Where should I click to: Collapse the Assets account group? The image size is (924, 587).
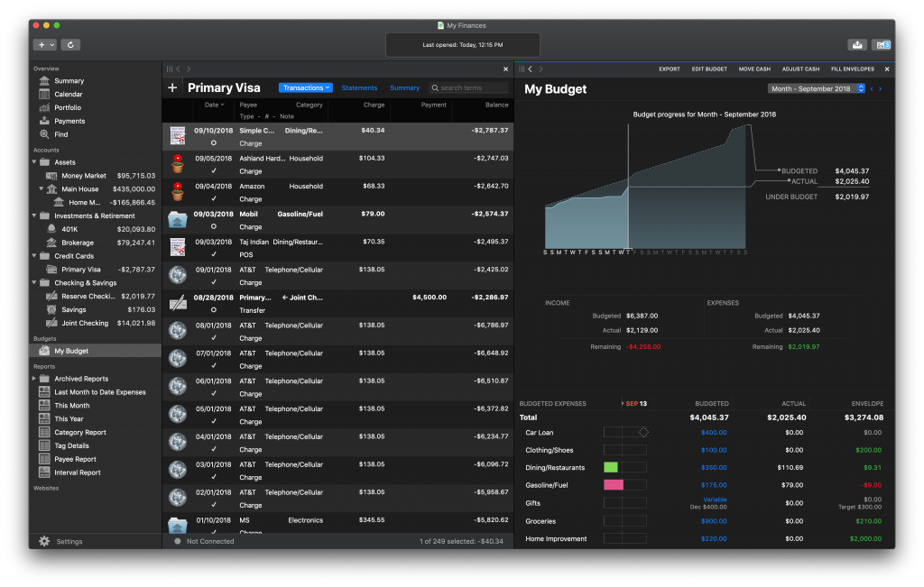coord(33,162)
